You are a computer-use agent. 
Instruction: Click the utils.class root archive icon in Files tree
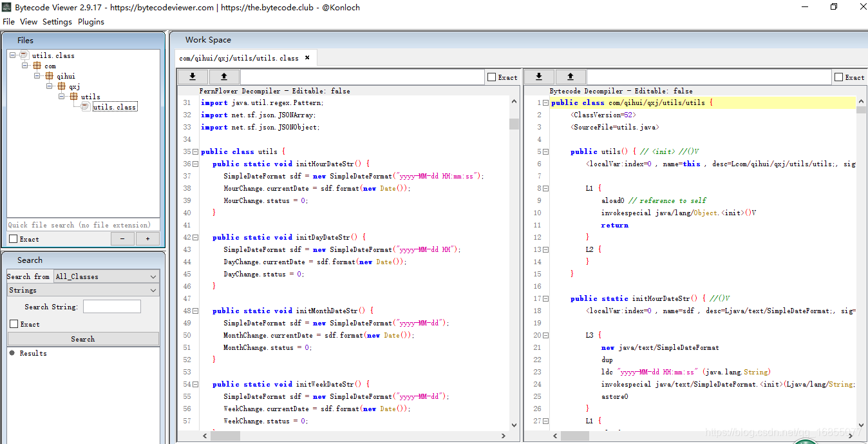[x=24, y=55]
